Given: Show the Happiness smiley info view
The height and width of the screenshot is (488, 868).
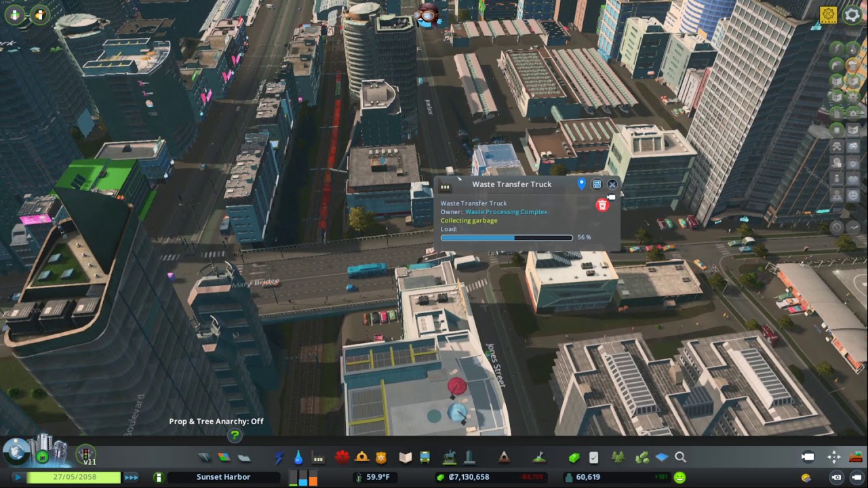Looking at the screenshot, I should click(854, 195).
